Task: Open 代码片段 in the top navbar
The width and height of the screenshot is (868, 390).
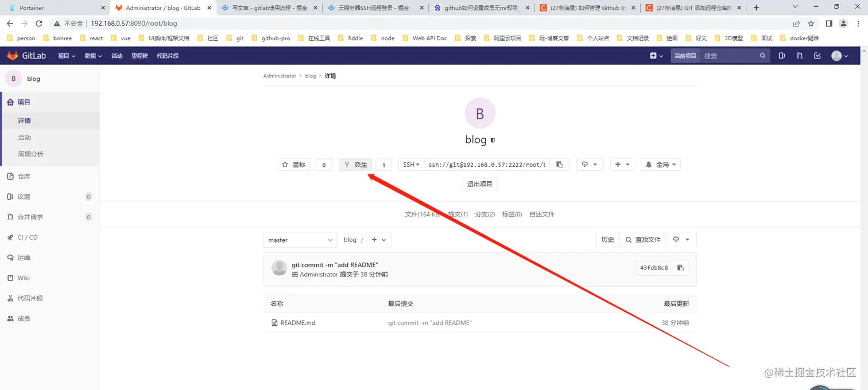Action: click(x=168, y=56)
